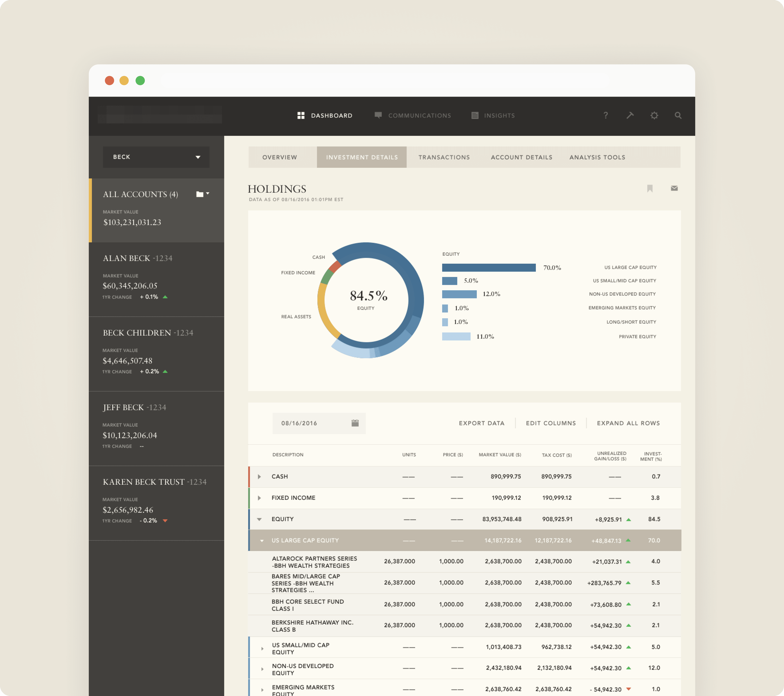
Task: Click the Real Assets donut chart label
Action: (x=296, y=317)
